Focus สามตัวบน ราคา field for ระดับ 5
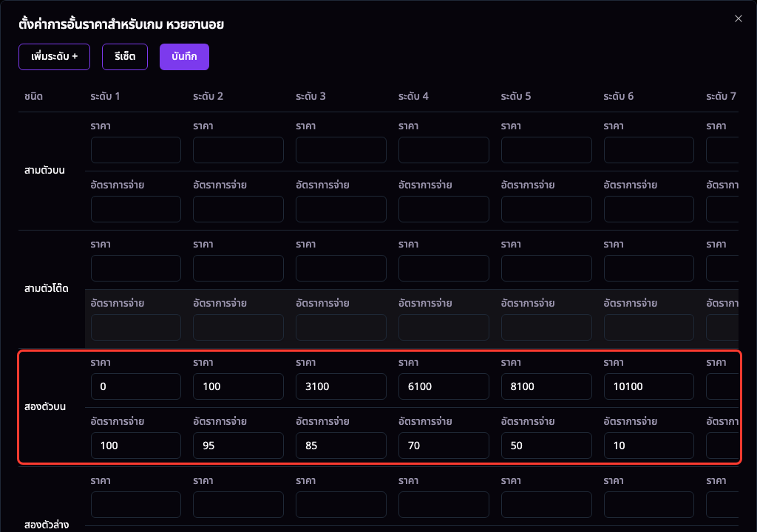Screen dimensions: 757x532 [x=546, y=150]
